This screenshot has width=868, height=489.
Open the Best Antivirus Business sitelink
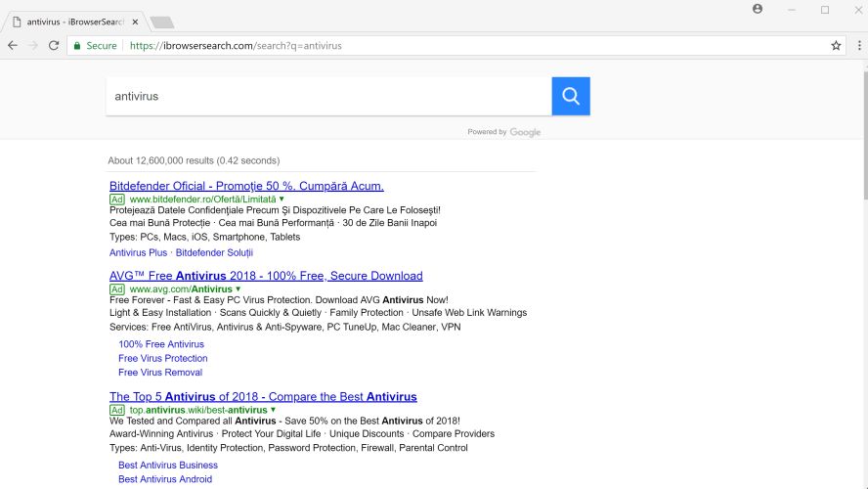pyautogui.click(x=168, y=466)
